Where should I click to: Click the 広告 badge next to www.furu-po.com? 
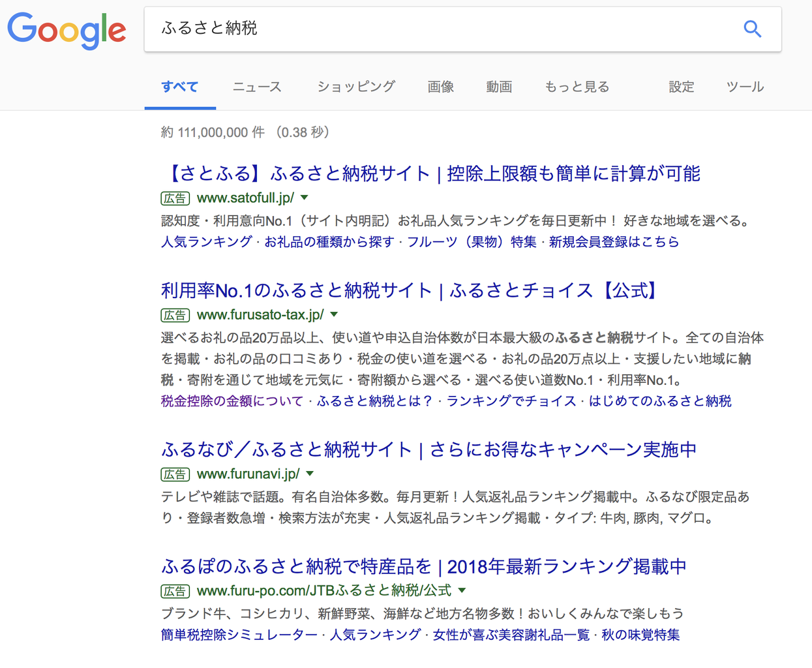click(x=175, y=591)
